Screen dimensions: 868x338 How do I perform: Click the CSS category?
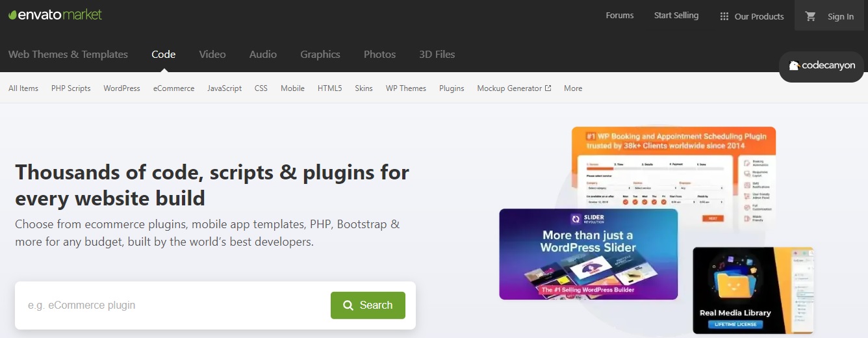point(261,88)
